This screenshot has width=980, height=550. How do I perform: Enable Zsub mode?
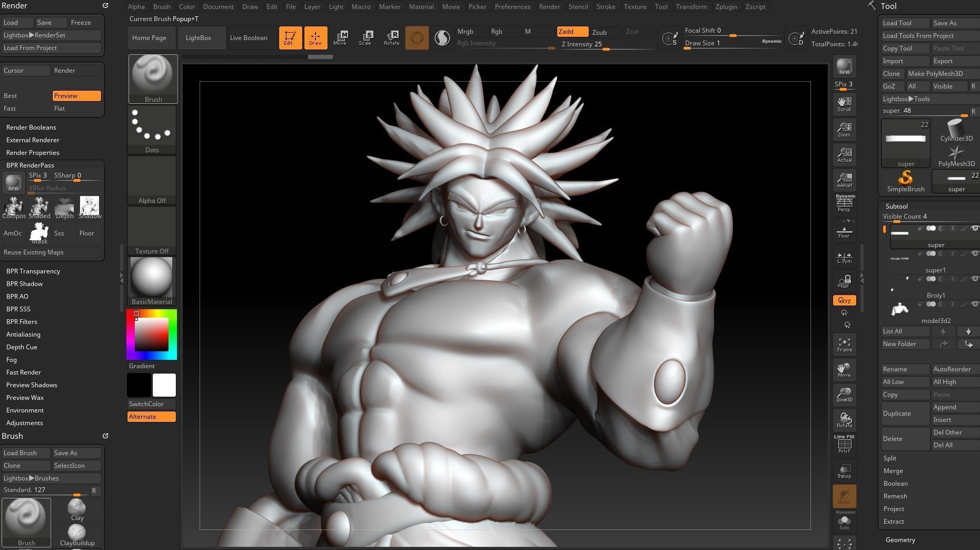point(606,32)
